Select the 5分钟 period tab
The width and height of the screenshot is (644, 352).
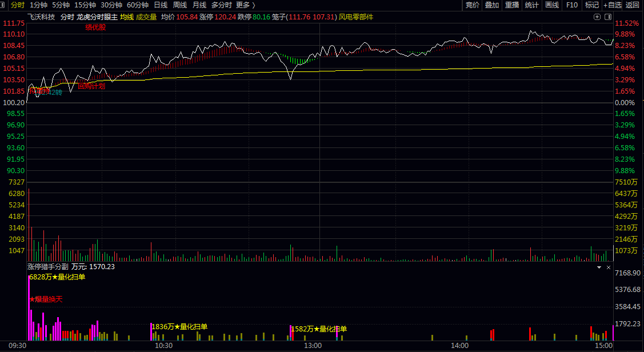pyautogui.click(x=61, y=5)
